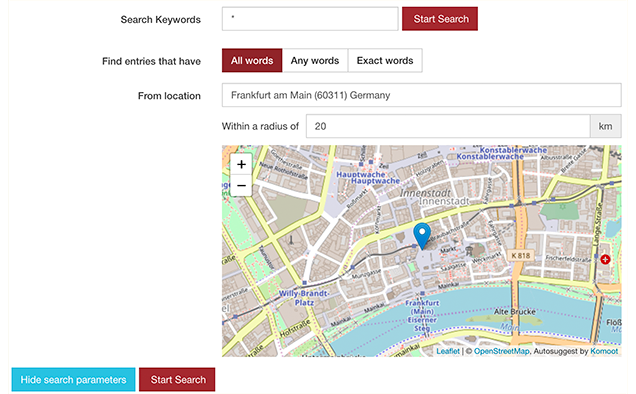The height and width of the screenshot is (394, 636).
Task: Select the All words option
Action: [x=252, y=60]
